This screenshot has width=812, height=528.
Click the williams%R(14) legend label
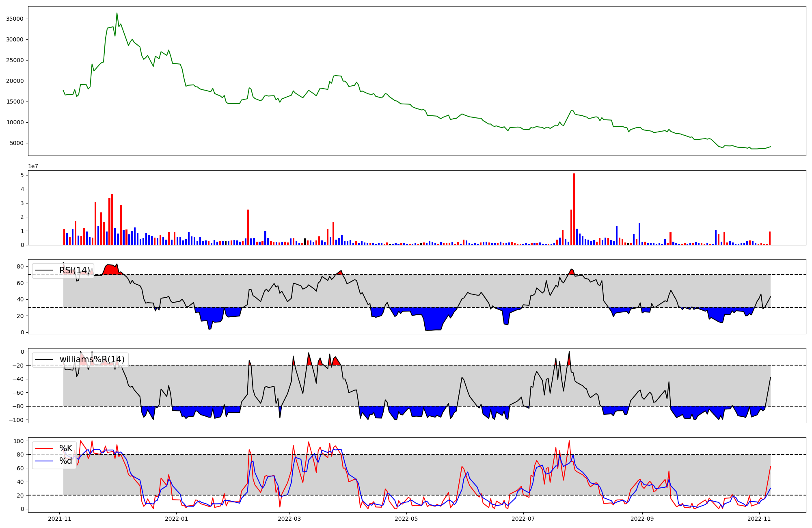click(x=92, y=359)
